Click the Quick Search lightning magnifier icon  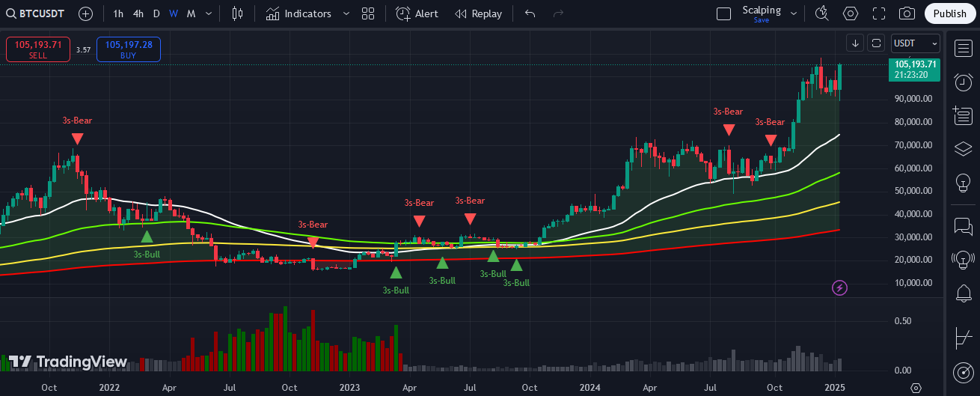point(822,13)
